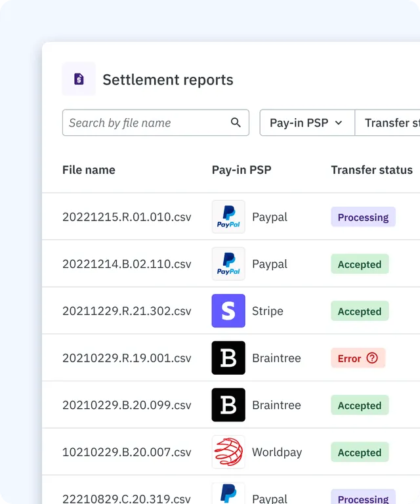Click Braintree name in 20210229.R.19.001.csv row

pyautogui.click(x=276, y=358)
